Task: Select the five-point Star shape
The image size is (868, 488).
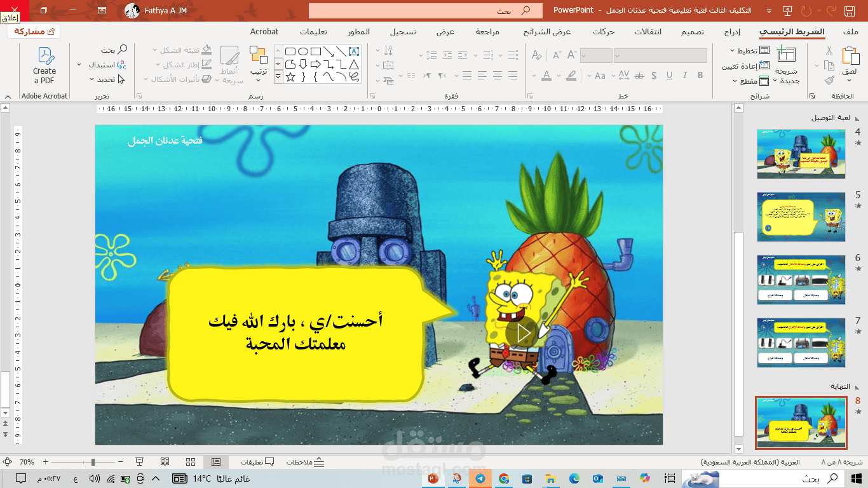Action: tap(290, 77)
